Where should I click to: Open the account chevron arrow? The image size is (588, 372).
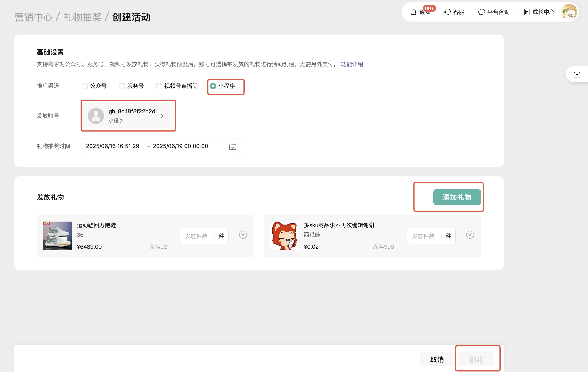pos(162,116)
